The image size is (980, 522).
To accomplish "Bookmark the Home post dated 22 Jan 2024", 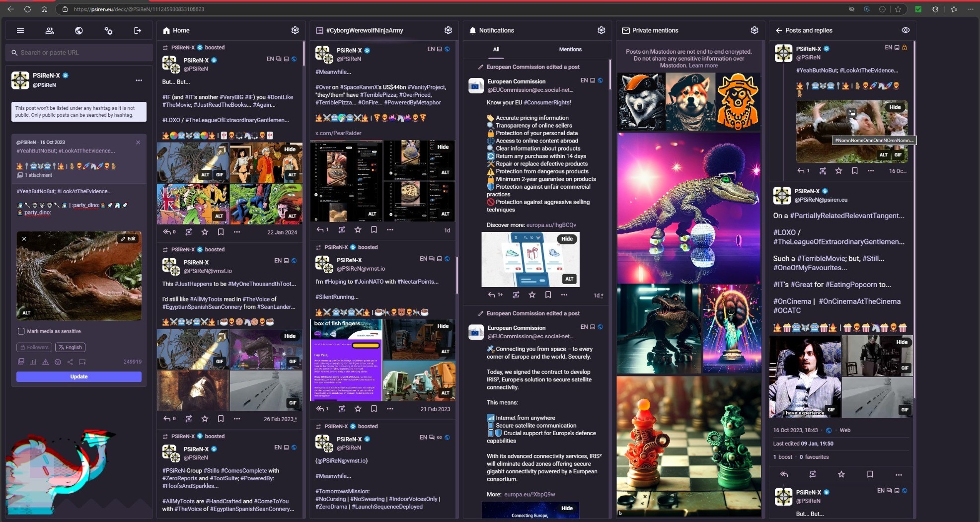I will [x=221, y=232].
